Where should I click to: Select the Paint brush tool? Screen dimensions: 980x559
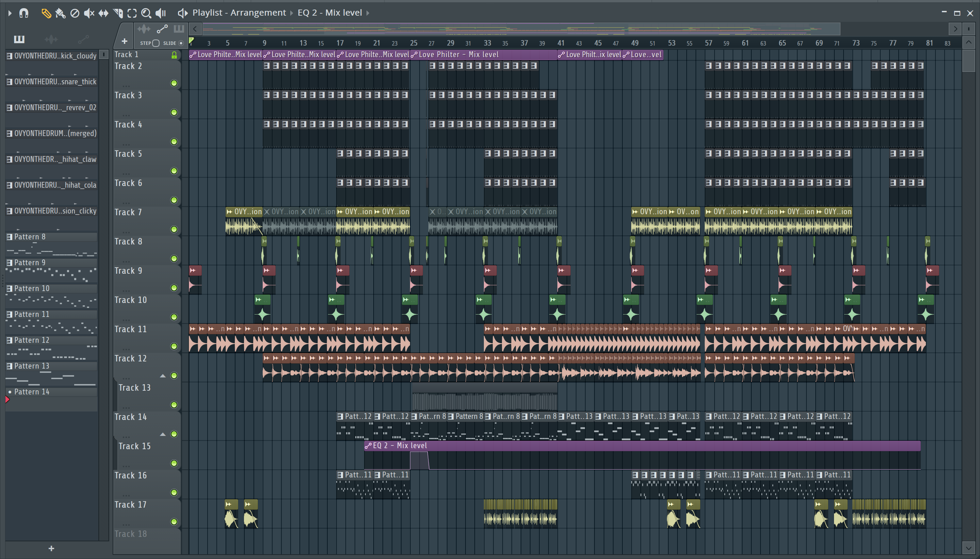[60, 14]
